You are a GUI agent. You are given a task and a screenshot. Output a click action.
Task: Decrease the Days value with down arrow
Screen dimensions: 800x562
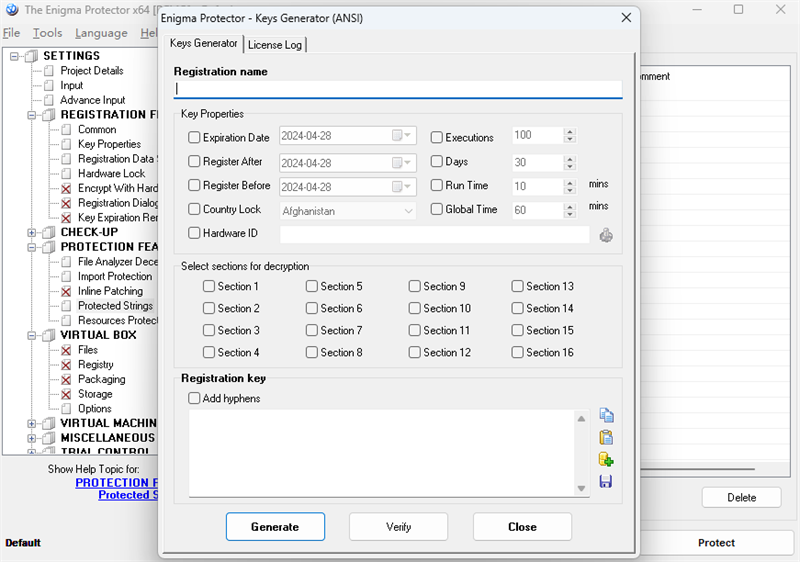570,166
